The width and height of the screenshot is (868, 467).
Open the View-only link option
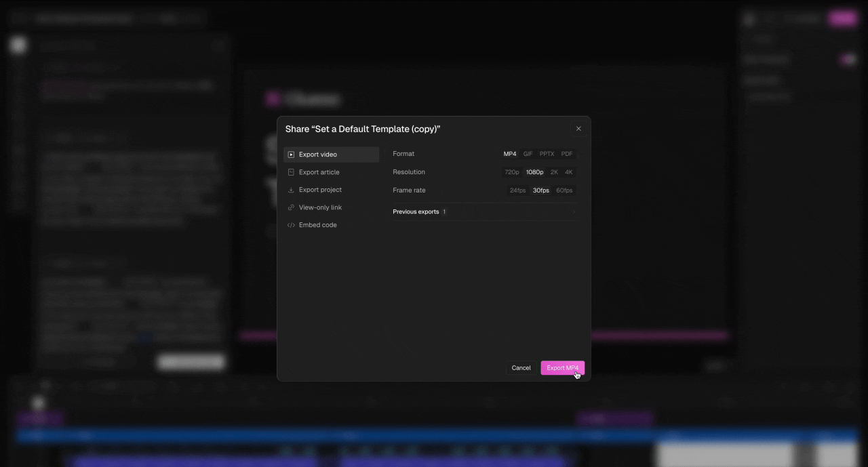331,207
